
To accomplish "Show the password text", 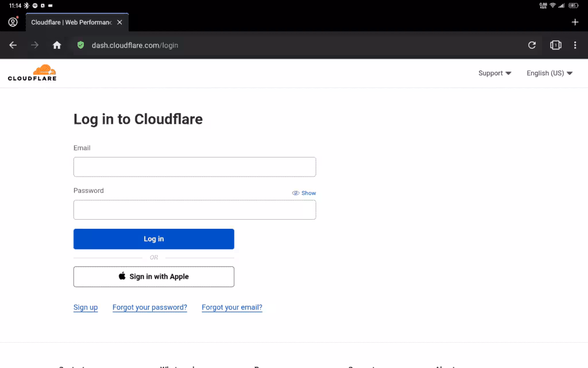I will pyautogui.click(x=304, y=193).
